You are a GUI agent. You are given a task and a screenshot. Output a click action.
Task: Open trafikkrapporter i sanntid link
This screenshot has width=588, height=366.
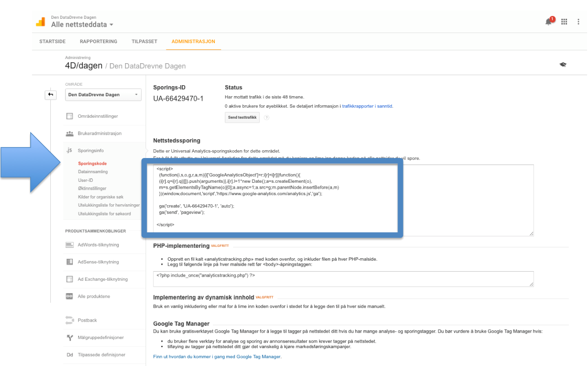tap(367, 106)
